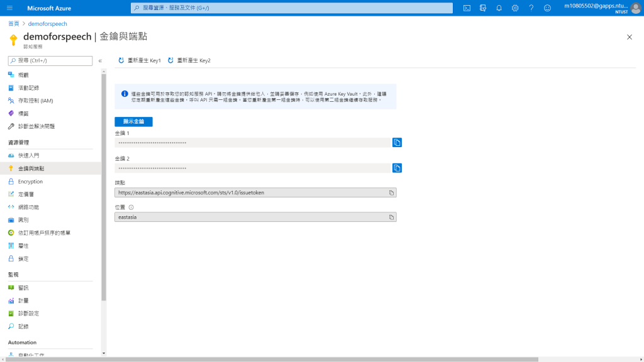Collapse the sidebar with the double chevron
Image resolution: width=644 pixels, height=362 pixels.
[100, 61]
